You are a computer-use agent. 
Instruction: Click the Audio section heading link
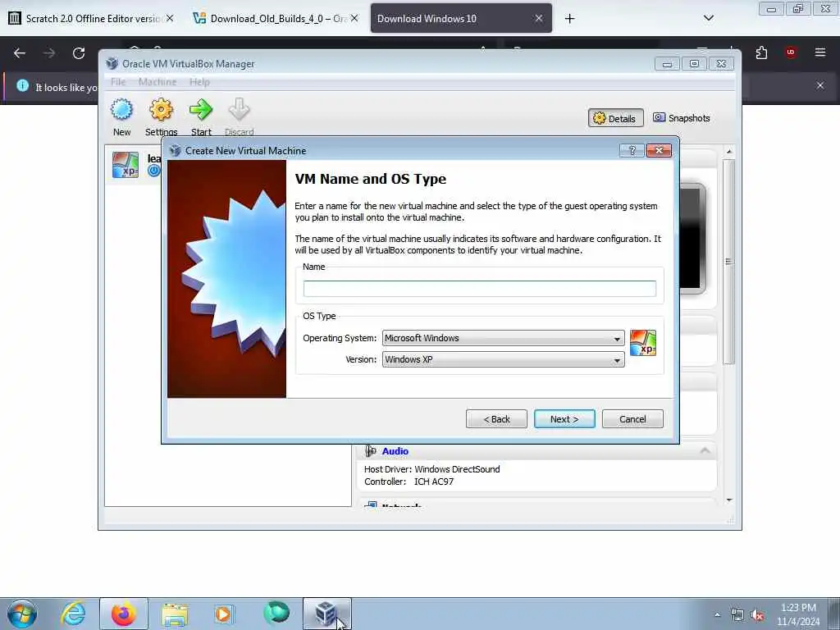pyautogui.click(x=395, y=451)
